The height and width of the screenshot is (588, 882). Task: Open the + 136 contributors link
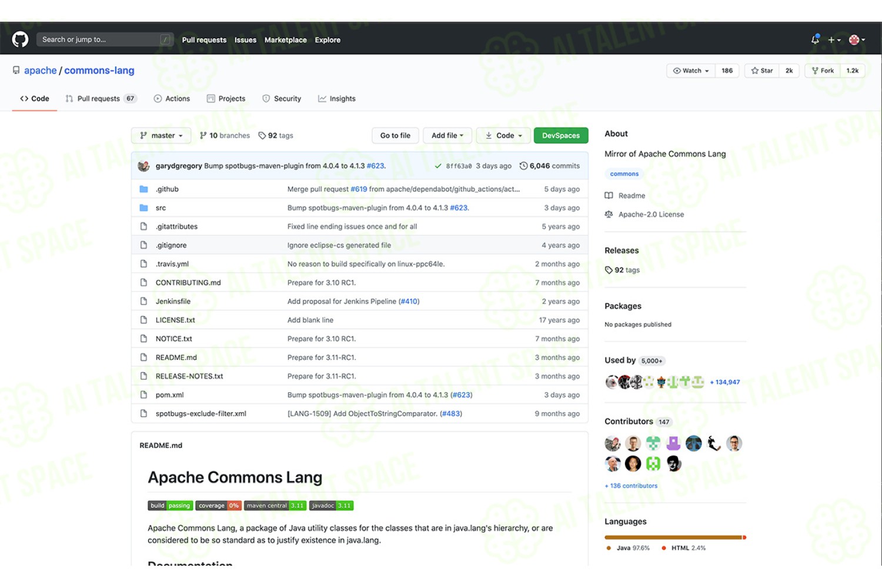[x=631, y=486]
